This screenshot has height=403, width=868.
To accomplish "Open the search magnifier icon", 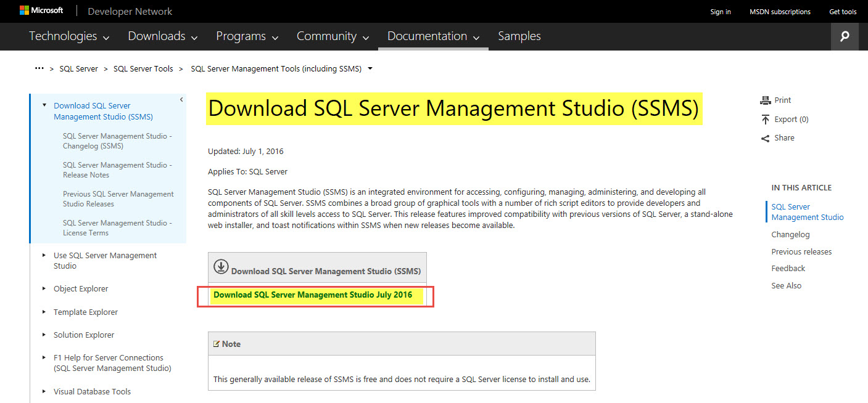I will [845, 36].
